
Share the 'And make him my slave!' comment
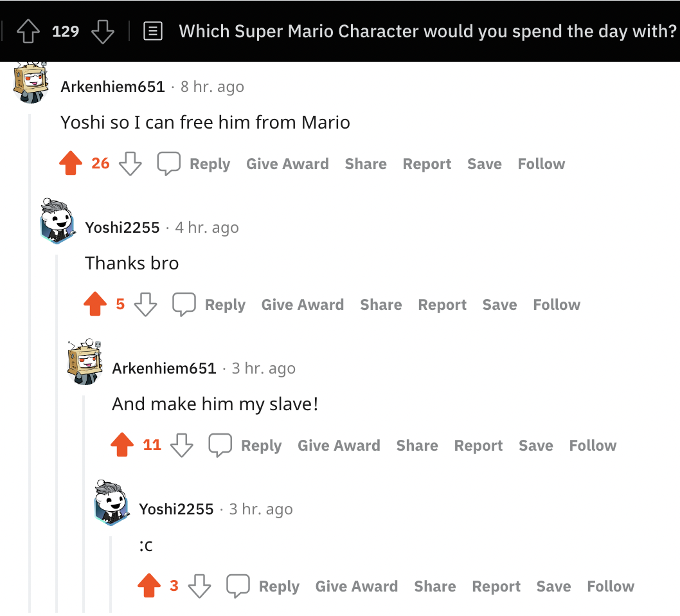pos(416,445)
